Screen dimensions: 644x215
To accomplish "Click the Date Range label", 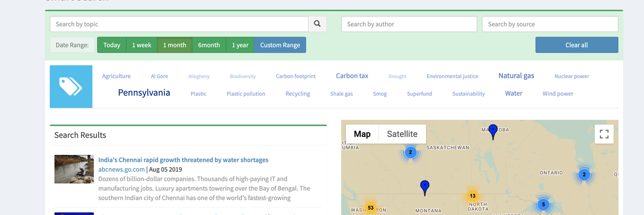I will coord(72,45).
